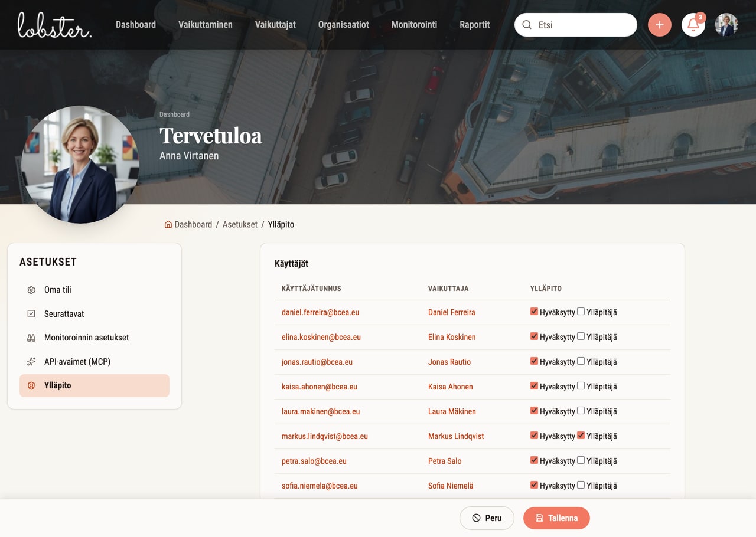Select Monitoroinnin asetukset in sidebar
The image size is (756, 537).
pyautogui.click(x=94, y=338)
